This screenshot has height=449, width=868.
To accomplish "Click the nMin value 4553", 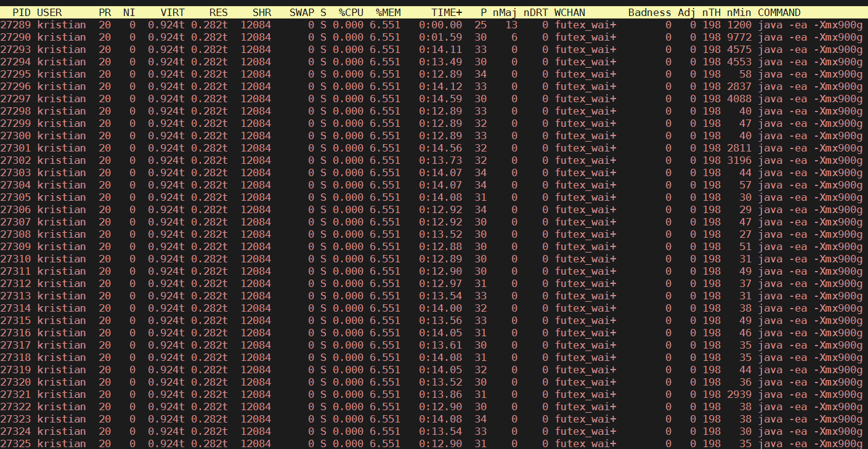I will 739,62.
